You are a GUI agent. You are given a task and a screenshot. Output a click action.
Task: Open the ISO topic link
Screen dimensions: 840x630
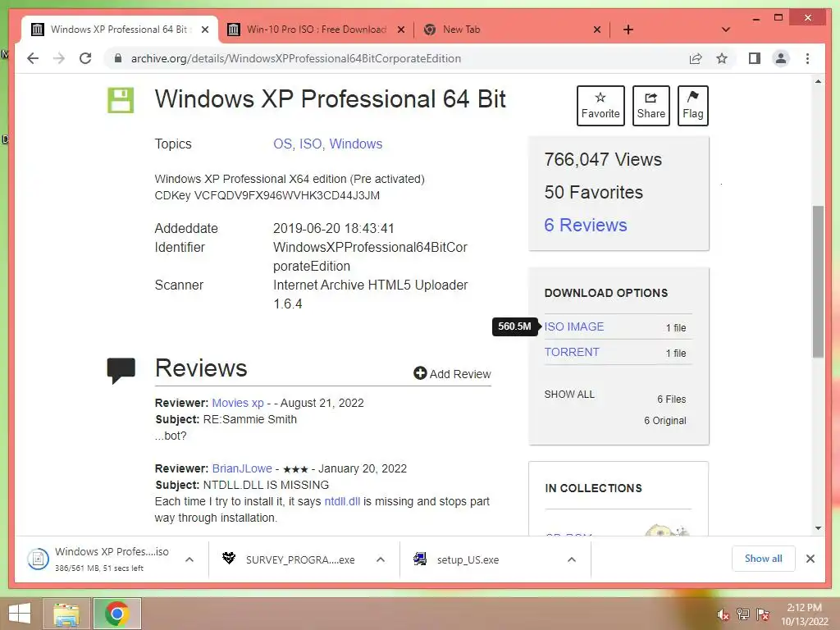point(311,144)
